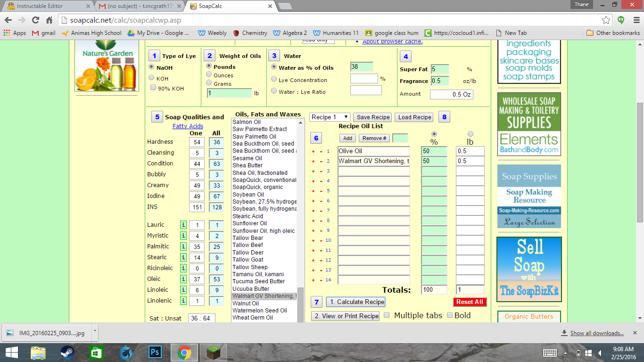
Task: Open the Recipe 1 dropdown
Action: (330, 117)
